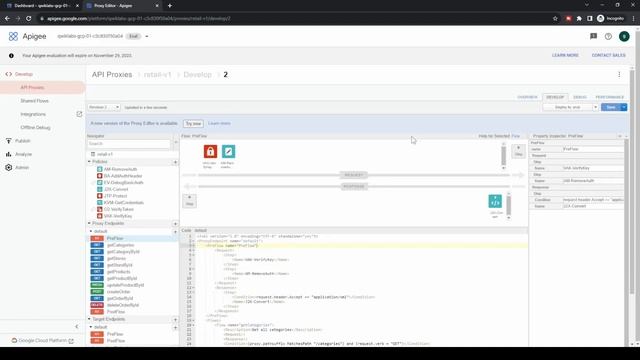Select the BA-AddAuthHeader policy

pyautogui.click(x=123, y=176)
